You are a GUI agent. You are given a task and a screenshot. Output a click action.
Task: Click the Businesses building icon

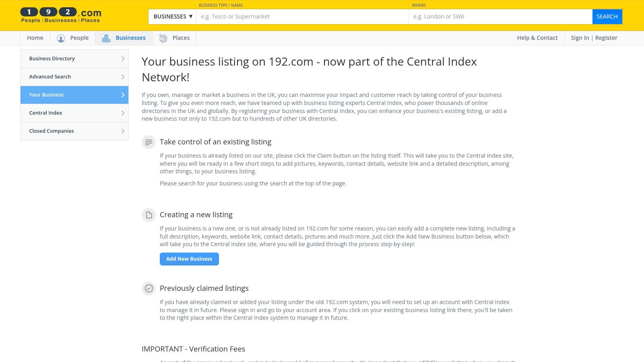(x=106, y=38)
